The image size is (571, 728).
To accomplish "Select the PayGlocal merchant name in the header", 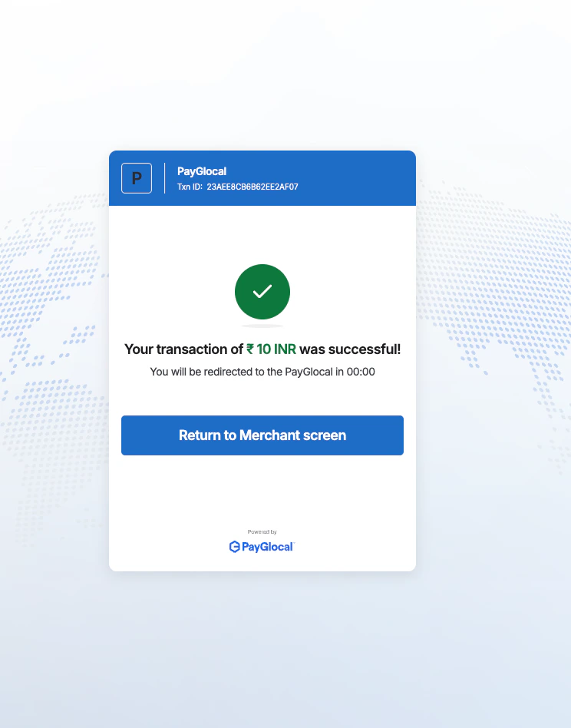I will click(x=202, y=171).
